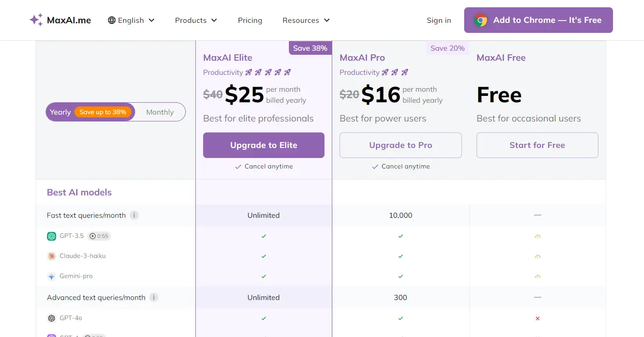Click the Elite checkmark in the GPT-3.5 row
This screenshot has width=644, height=337.
[x=264, y=236]
